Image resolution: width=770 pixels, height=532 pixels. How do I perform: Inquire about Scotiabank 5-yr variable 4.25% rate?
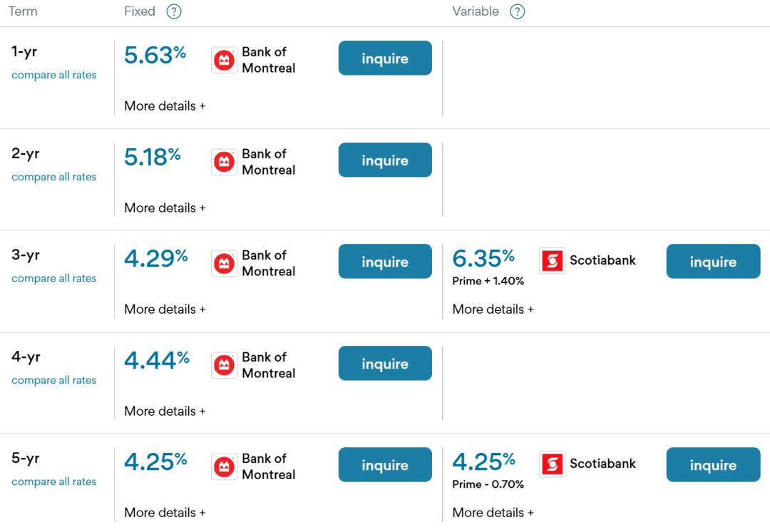pyautogui.click(x=713, y=465)
